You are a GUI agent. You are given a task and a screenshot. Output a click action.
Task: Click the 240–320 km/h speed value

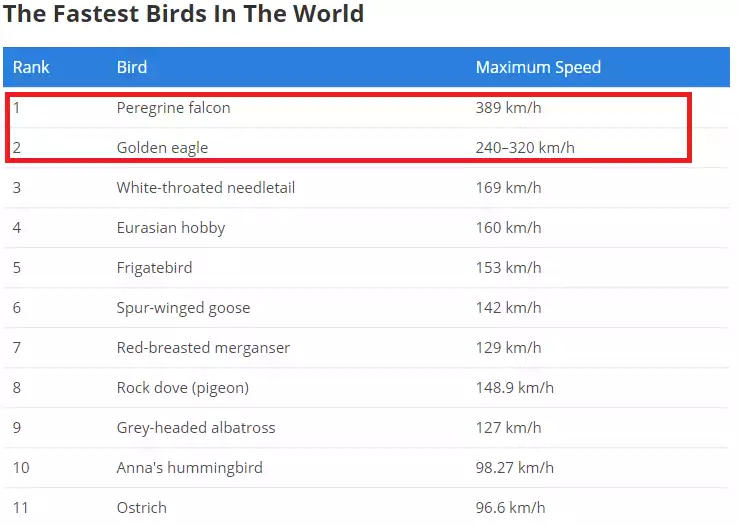[525, 148]
